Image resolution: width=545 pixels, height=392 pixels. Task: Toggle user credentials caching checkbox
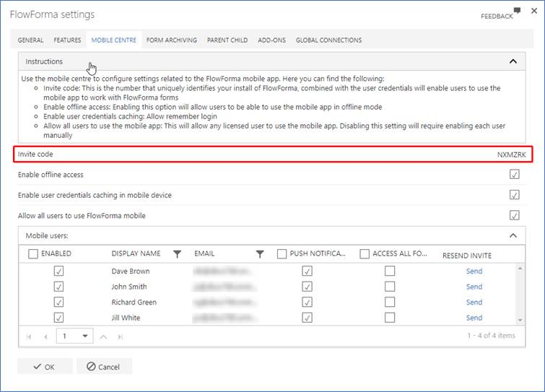[515, 195]
